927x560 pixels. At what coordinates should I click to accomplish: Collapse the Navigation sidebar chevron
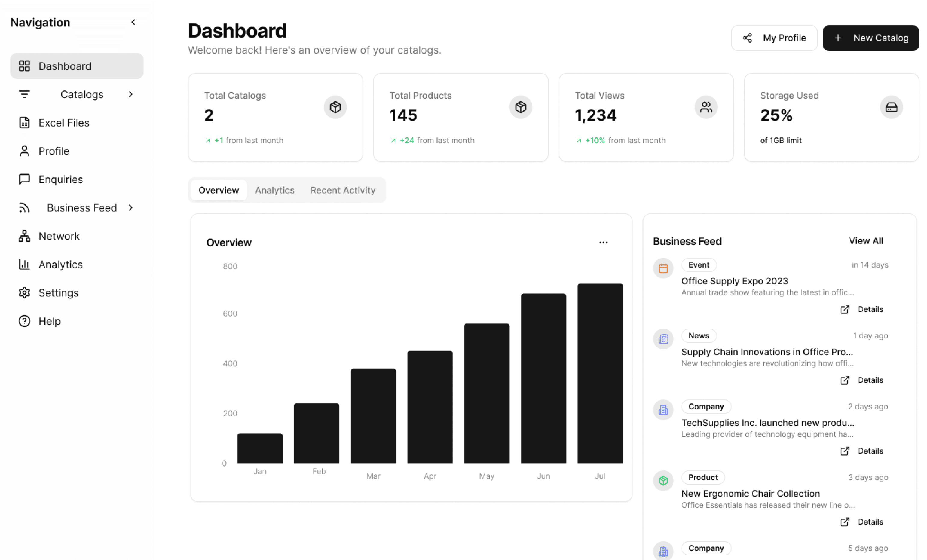[133, 22]
